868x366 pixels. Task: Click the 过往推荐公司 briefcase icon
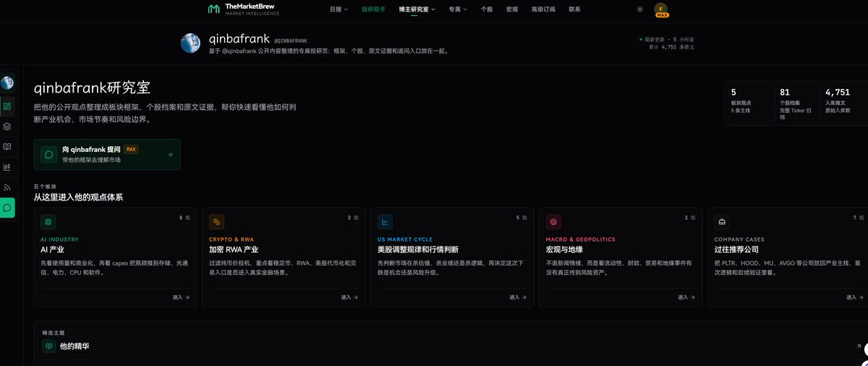[722, 222]
